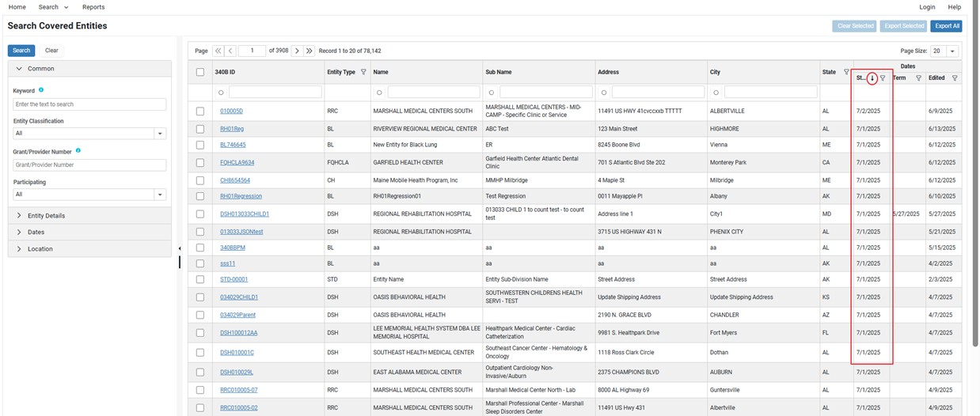Click the Keyword info icon
Image resolution: width=980 pixels, height=416 pixels.
(41, 90)
